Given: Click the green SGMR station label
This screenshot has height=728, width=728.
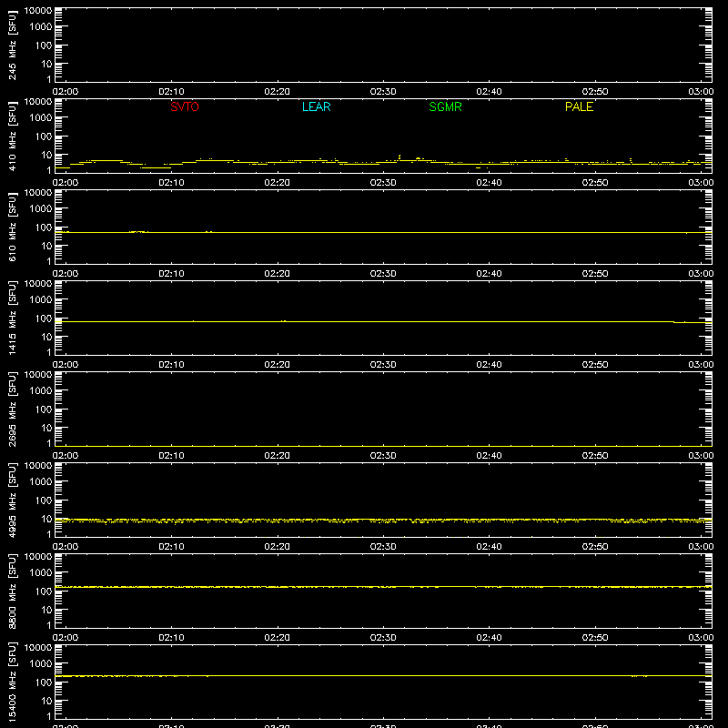Looking at the screenshot, I should pos(445,106).
